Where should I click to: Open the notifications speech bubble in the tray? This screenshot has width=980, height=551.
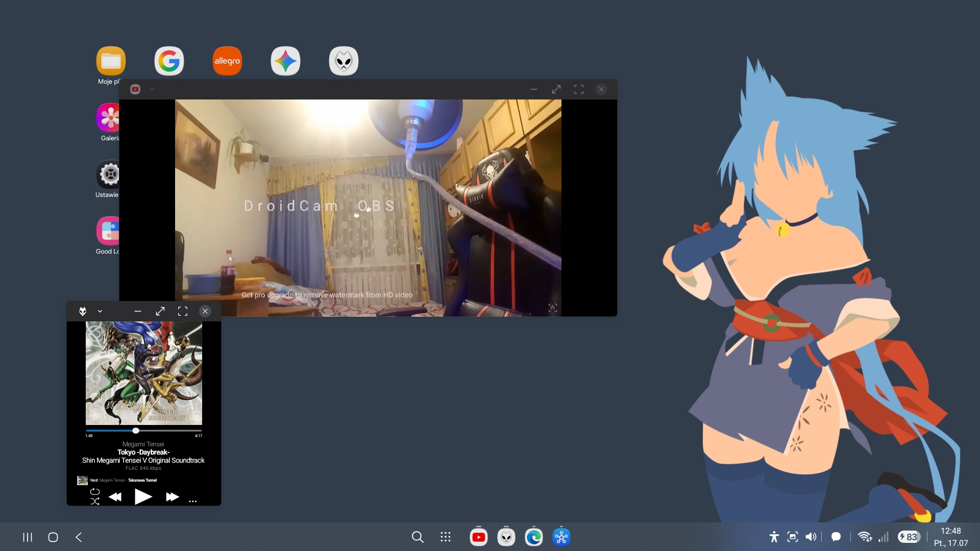(x=836, y=537)
